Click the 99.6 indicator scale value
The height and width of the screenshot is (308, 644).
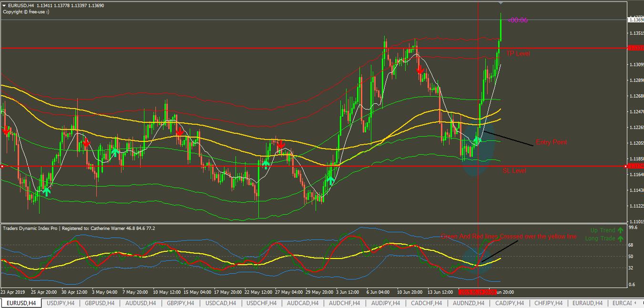tap(634, 228)
